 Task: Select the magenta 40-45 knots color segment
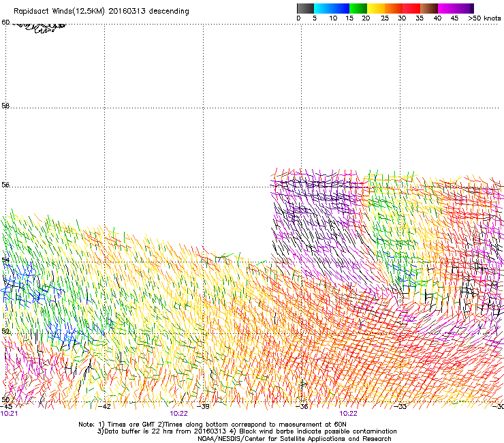[x=447, y=8]
